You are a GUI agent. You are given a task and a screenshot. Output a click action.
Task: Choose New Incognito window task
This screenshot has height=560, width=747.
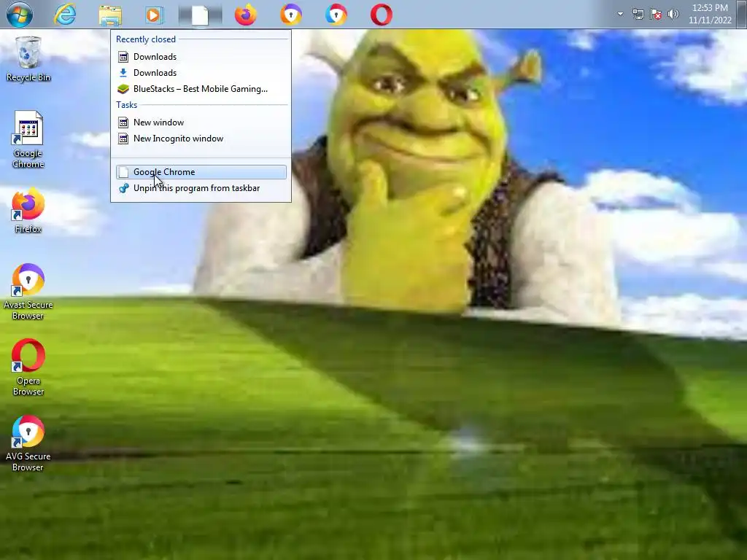pyautogui.click(x=201, y=139)
